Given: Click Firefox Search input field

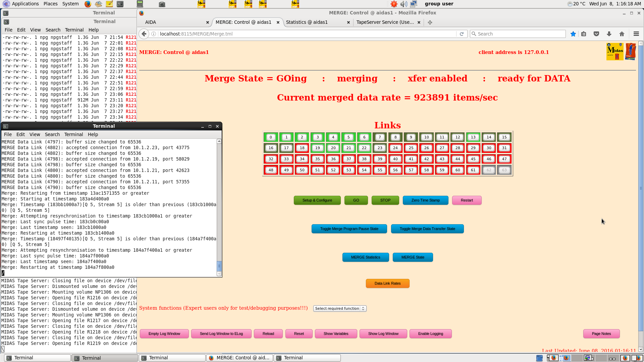Looking at the screenshot, I should coord(518,34).
